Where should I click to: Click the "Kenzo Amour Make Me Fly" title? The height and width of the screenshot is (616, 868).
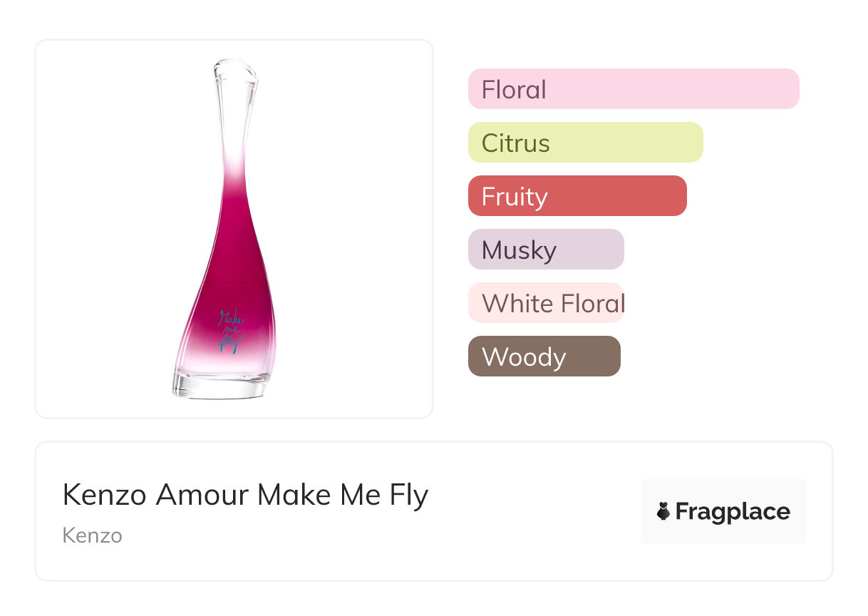click(245, 495)
